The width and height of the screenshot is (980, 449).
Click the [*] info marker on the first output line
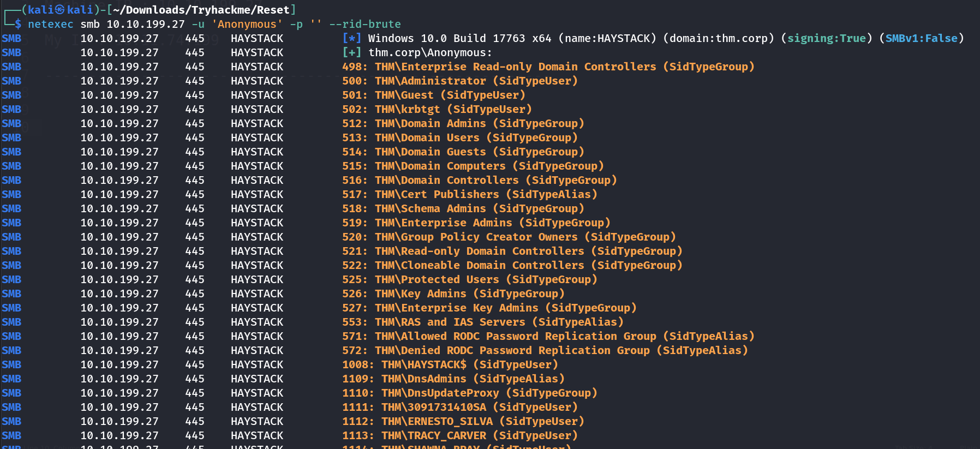(351, 38)
